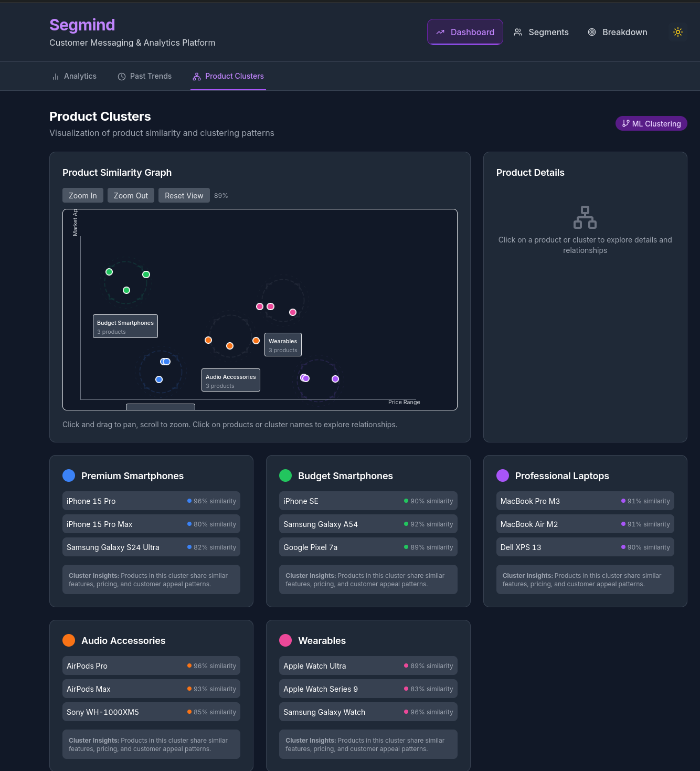
Task: Select the AirPods Max row
Action: (x=151, y=689)
